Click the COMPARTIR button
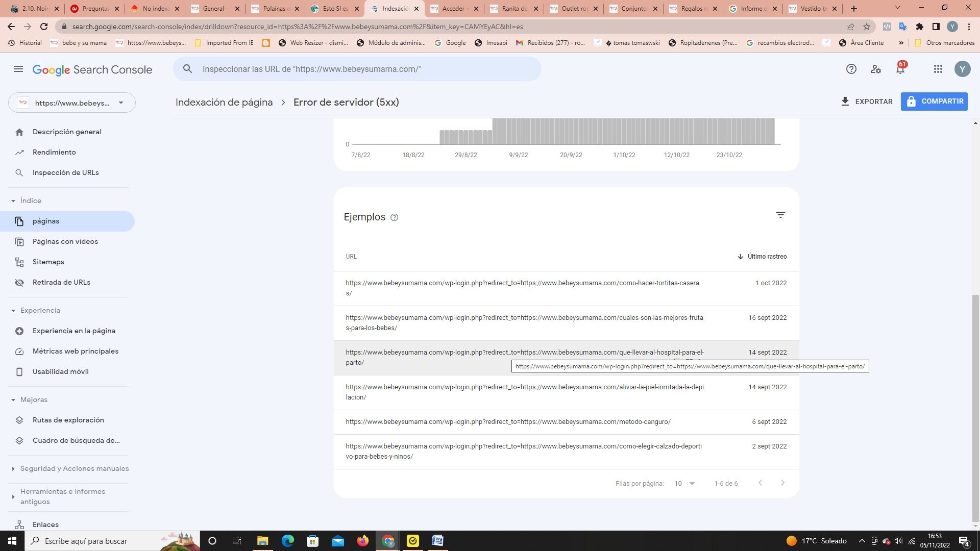Screen dimensions: 980x551 (934, 101)
